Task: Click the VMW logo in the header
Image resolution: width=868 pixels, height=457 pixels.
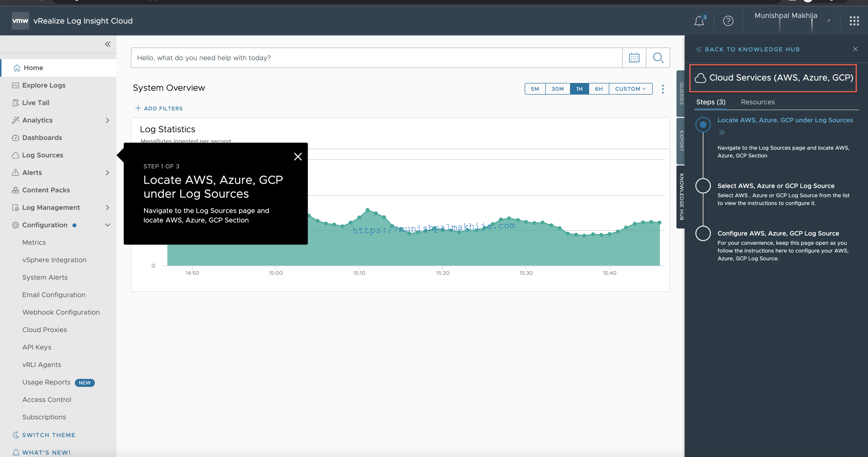Action: (20, 21)
